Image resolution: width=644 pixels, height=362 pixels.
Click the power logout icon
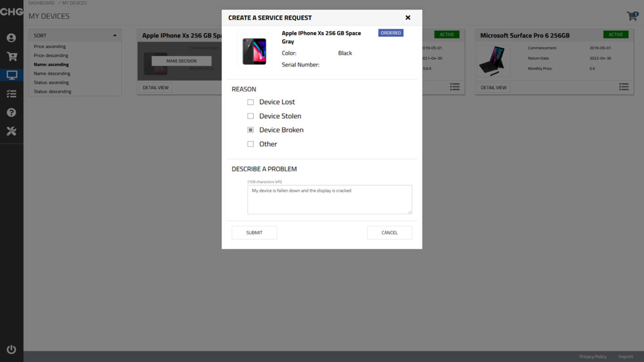click(x=11, y=349)
